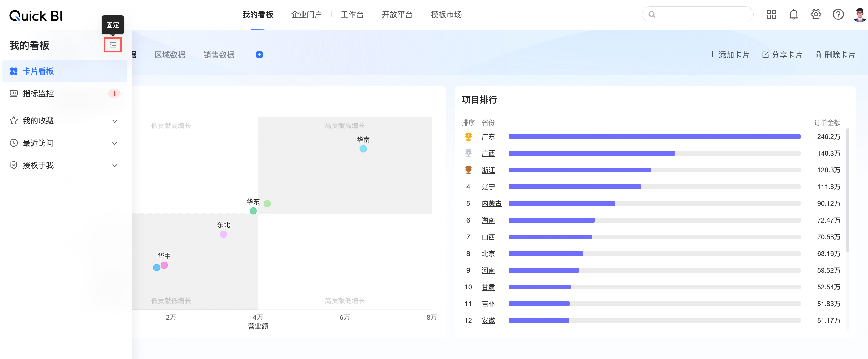Click the Quick BI logo
Image resolution: width=868 pixels, height=359 pixels.
[x=36, y=15]
